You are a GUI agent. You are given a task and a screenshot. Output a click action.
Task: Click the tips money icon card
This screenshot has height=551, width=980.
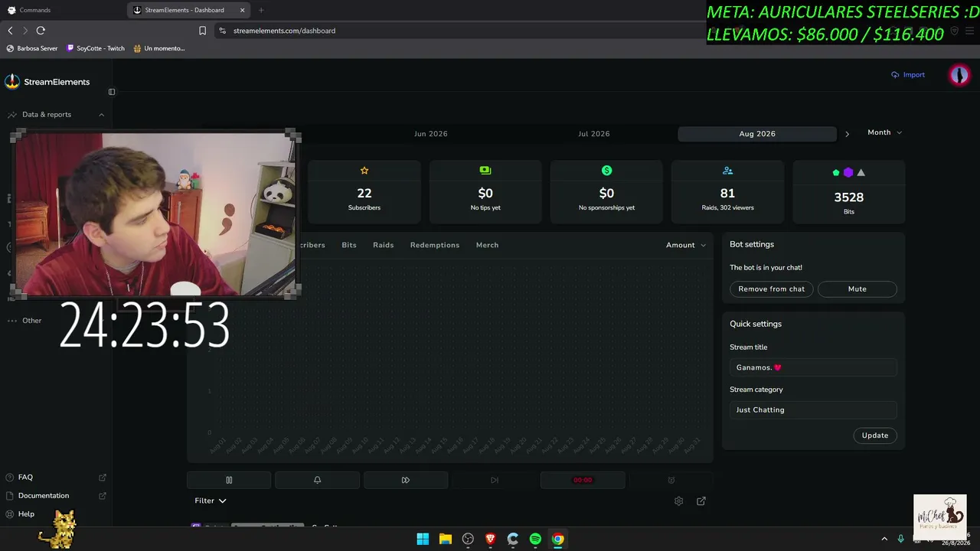[x=485, y=191]
